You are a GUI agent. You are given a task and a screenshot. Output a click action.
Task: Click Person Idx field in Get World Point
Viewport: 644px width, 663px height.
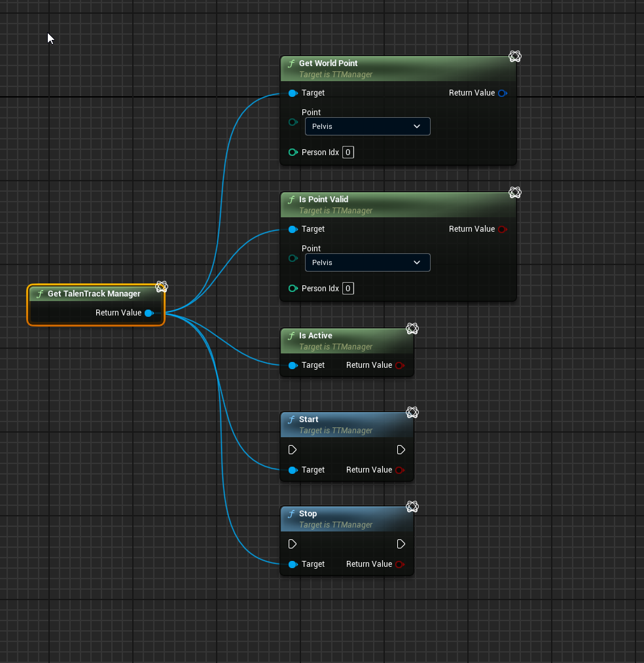pyautogui.click(x=348, y=152)
